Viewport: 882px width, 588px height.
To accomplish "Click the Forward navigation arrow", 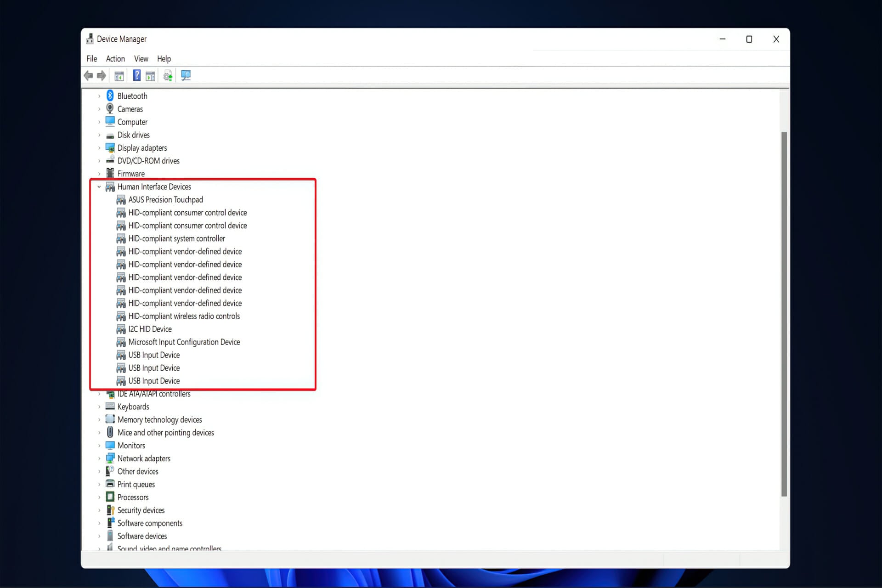I will [x=101, y=75].
